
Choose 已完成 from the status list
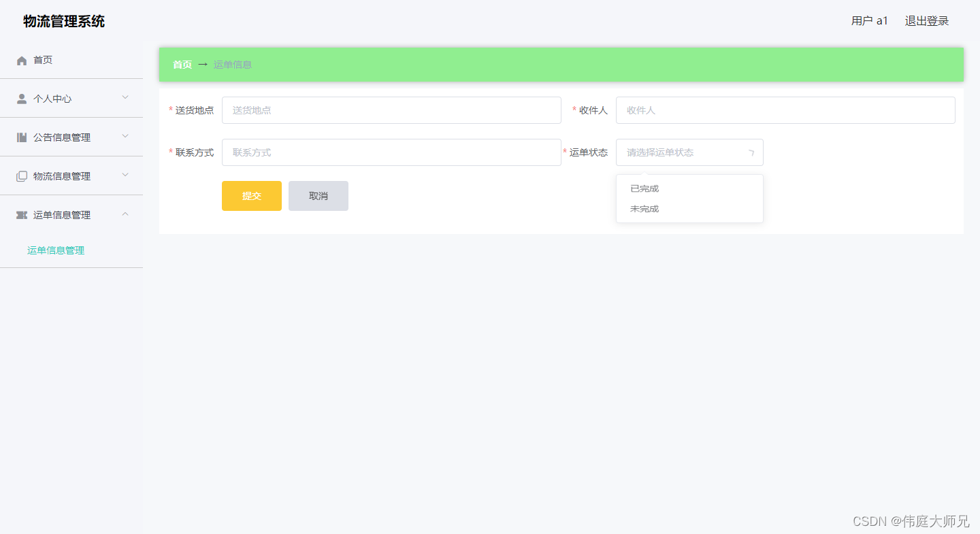pos(689,188)
